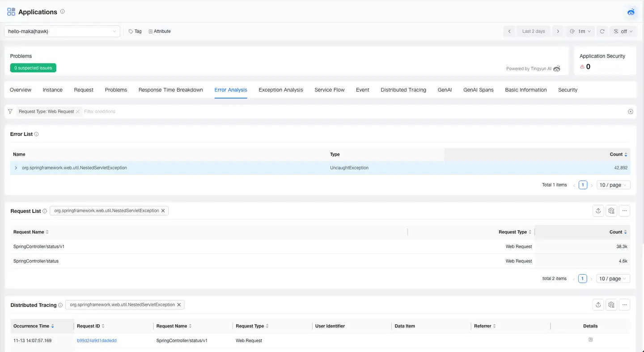This screenshot has width=644, height=352.
Task: Expand the NestedServletException error row
Action: (16, 168)
